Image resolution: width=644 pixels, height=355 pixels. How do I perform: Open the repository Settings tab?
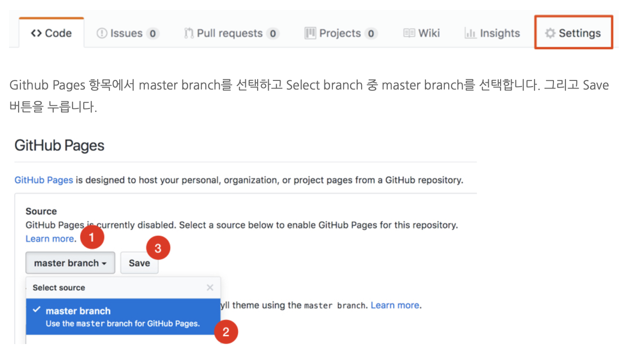click(574, 33)
